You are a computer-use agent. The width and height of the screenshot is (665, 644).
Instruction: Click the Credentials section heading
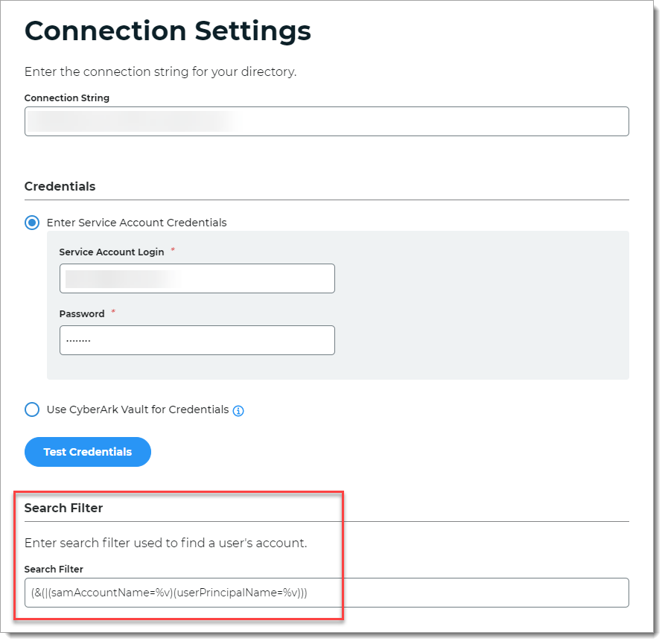click(x=60, y=186)
